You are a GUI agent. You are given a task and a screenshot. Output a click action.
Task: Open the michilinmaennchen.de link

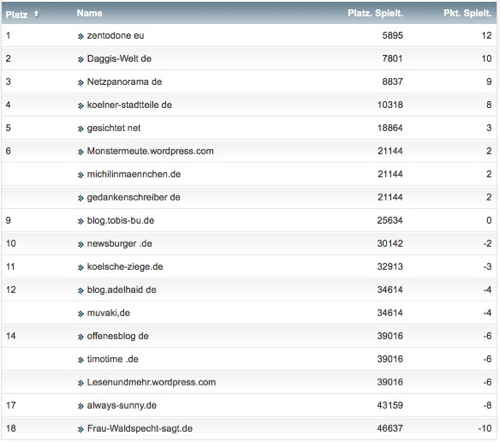[134, 174]
